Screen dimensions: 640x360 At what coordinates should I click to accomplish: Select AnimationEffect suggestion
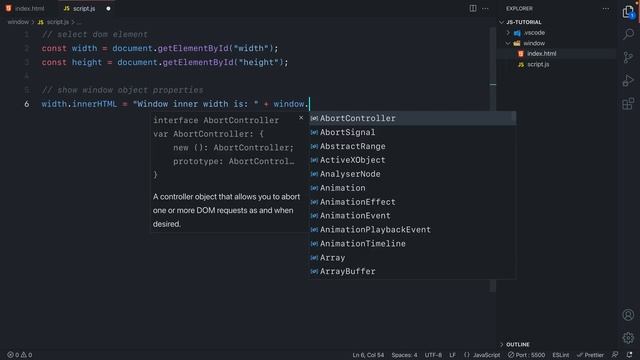(x=412, y=202)
